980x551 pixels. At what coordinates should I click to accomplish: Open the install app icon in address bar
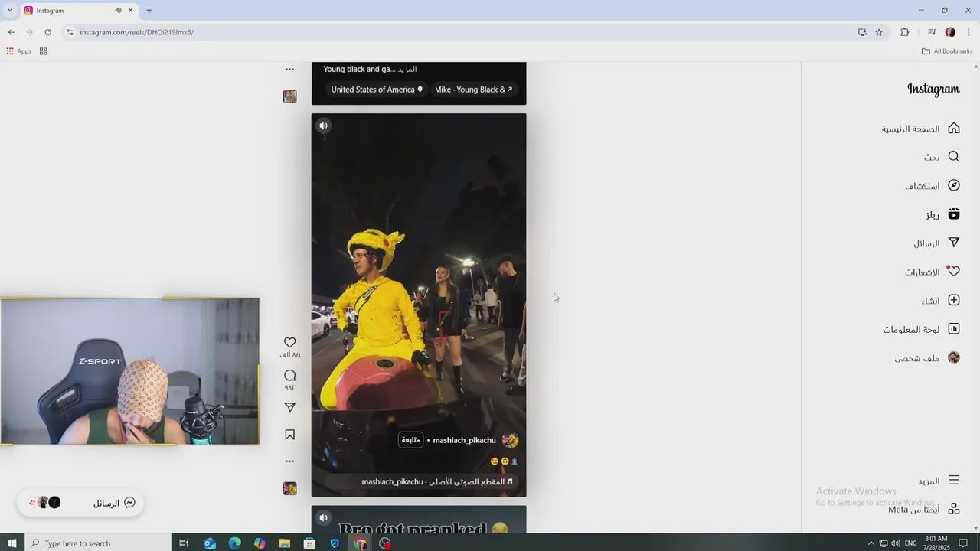862,32
